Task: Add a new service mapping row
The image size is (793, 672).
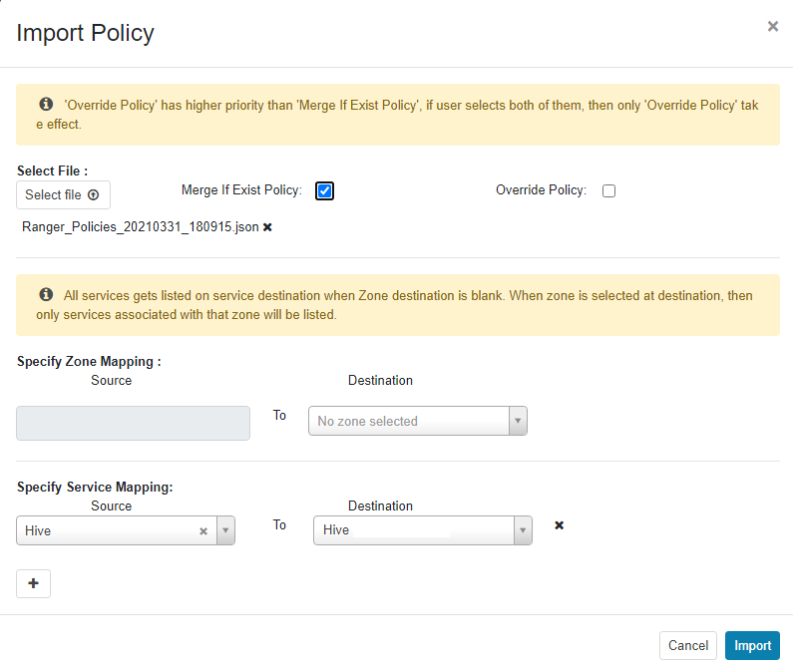Action: pyautogui.click(x=33, y=583)
